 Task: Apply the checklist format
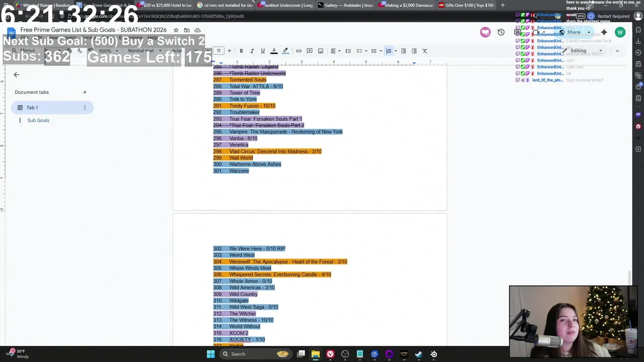click(359, 51)
